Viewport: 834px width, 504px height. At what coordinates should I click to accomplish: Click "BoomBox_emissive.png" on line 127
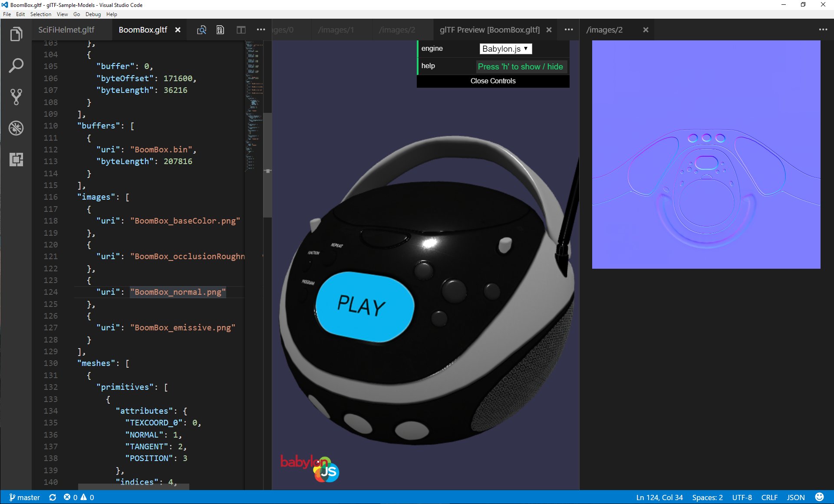(183, 328)
